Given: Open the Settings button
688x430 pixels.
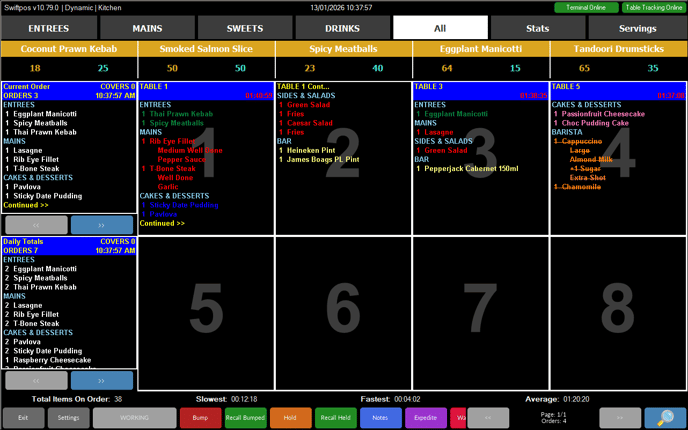Looking at the screenshot, I should point(68,417).
